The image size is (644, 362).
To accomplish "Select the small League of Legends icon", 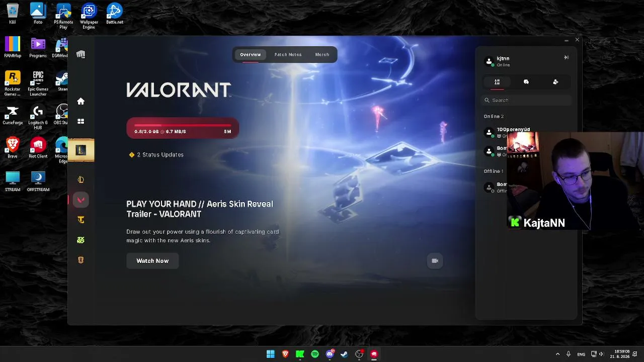I will click(80, 179).
